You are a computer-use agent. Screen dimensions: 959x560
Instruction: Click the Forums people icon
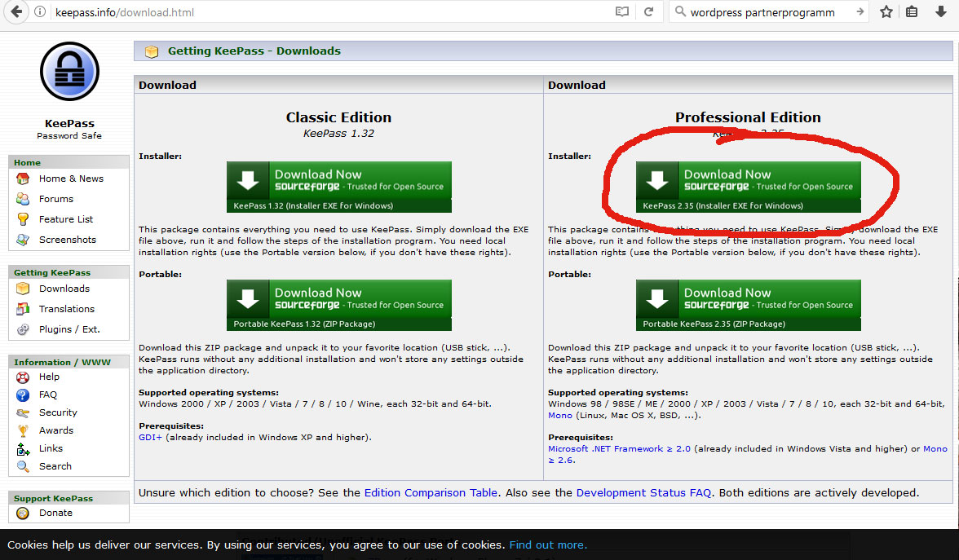click(x=23, y=199)
